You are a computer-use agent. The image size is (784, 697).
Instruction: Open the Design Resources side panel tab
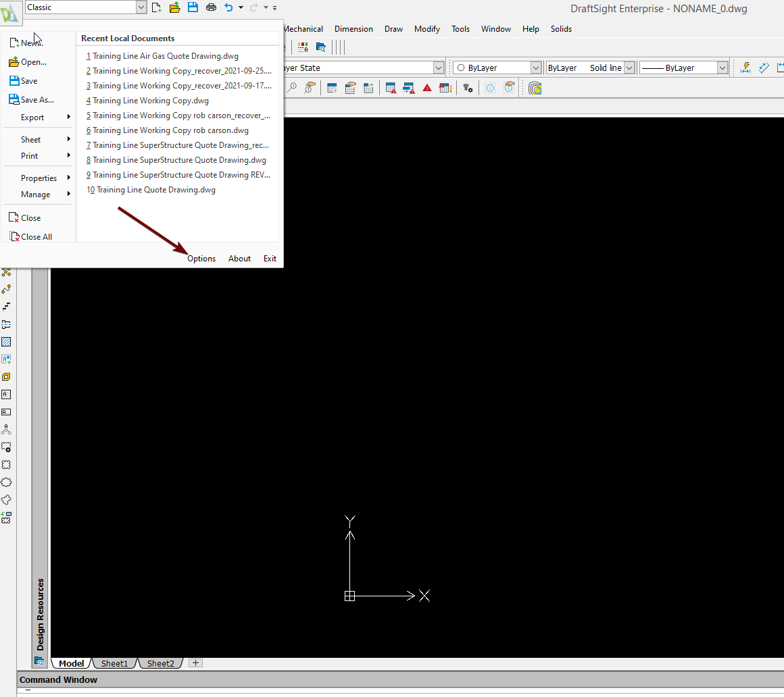40,614
